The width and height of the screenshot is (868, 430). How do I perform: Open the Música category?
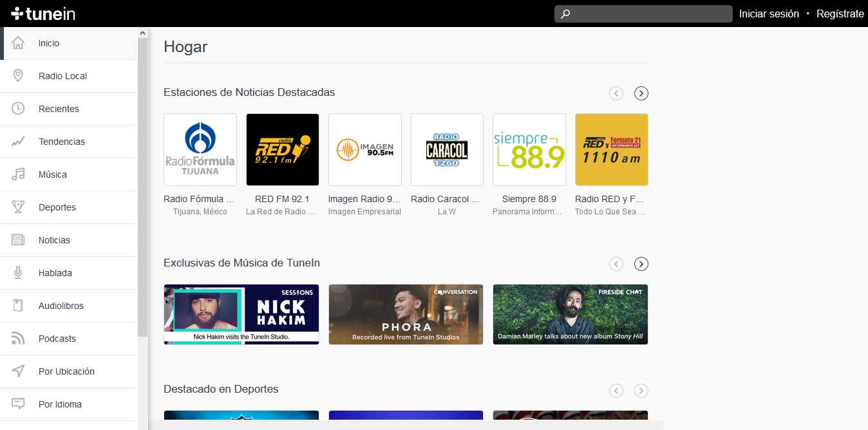point(69,174)
